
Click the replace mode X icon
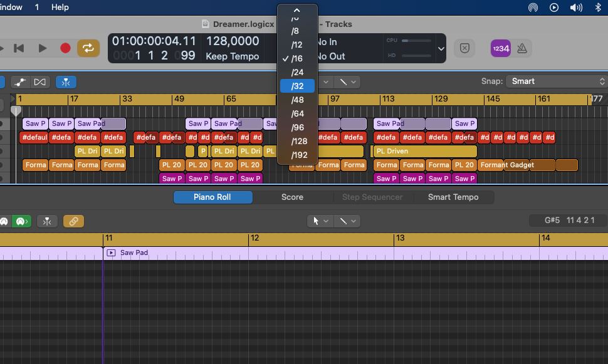click(x=464, y=48)
